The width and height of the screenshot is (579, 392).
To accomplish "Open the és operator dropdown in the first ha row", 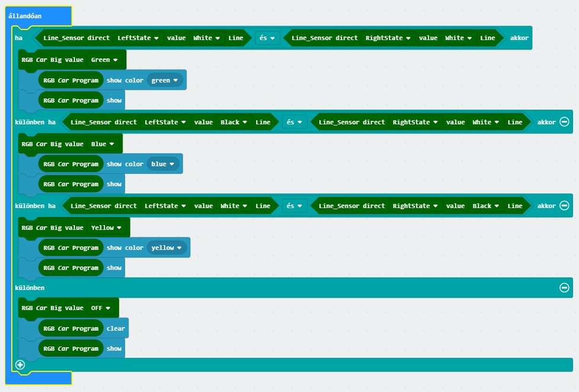I will pos(267,38).
